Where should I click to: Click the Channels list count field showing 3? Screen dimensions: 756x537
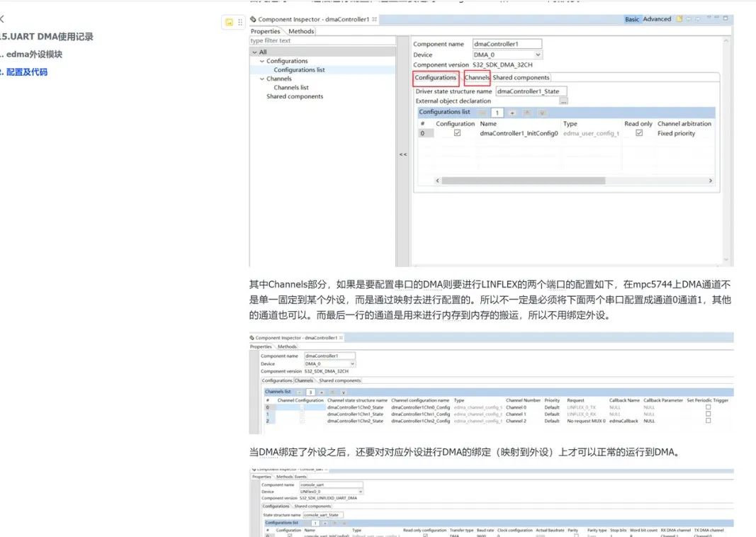(310, 392)
